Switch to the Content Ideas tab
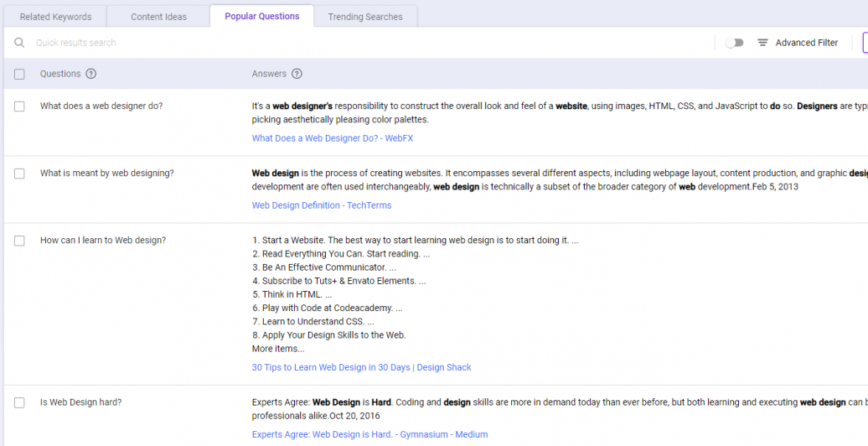This screenshot has height=446, width=868. point(159,17)
